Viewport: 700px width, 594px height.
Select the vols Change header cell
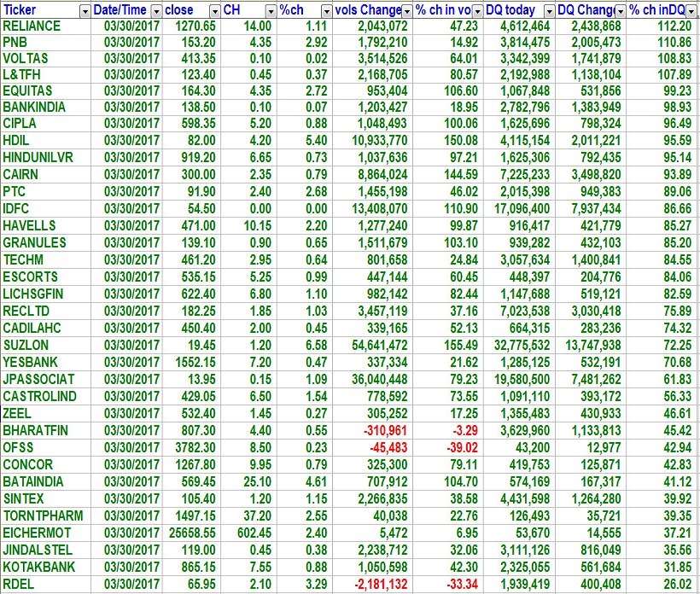coord(372,10)
